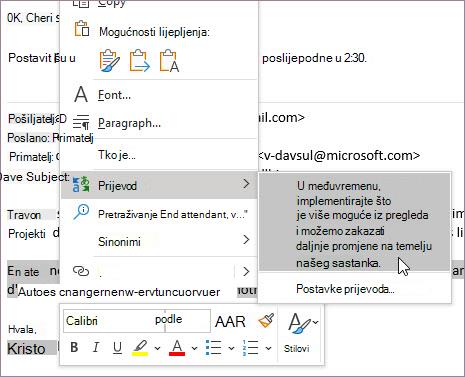Click the Mogućnosti lijepljenja: label
This screenshot has height=377, width=465.
(x=154, y=32)
